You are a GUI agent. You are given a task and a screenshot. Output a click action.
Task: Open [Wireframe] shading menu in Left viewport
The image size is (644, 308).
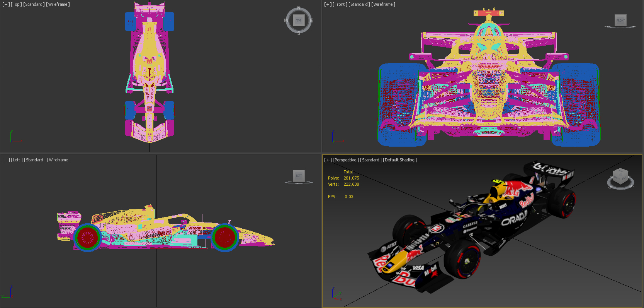coord(59,160)
